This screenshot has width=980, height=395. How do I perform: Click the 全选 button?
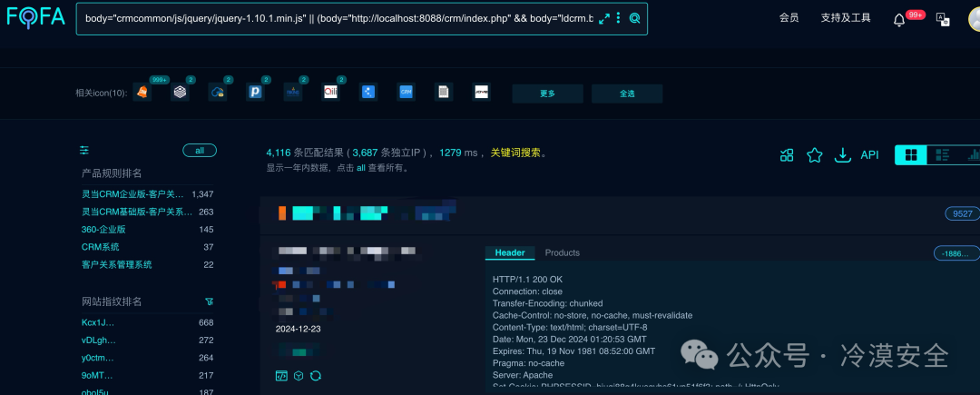627,94
